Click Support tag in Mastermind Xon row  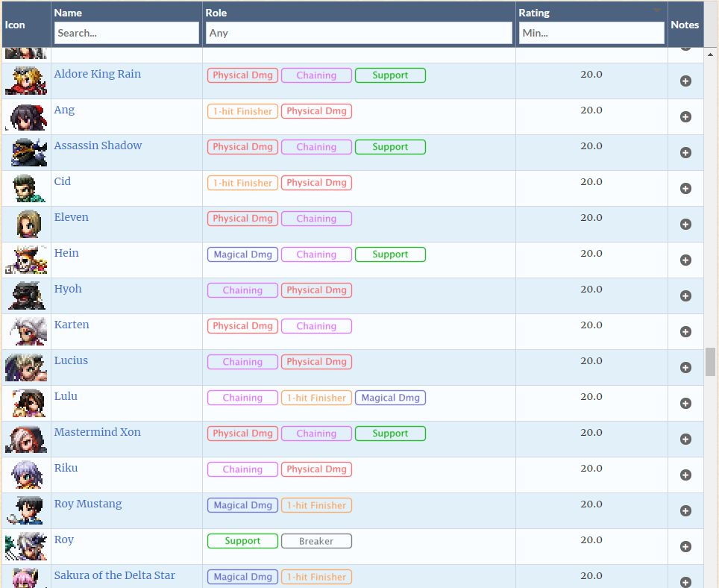390,433
